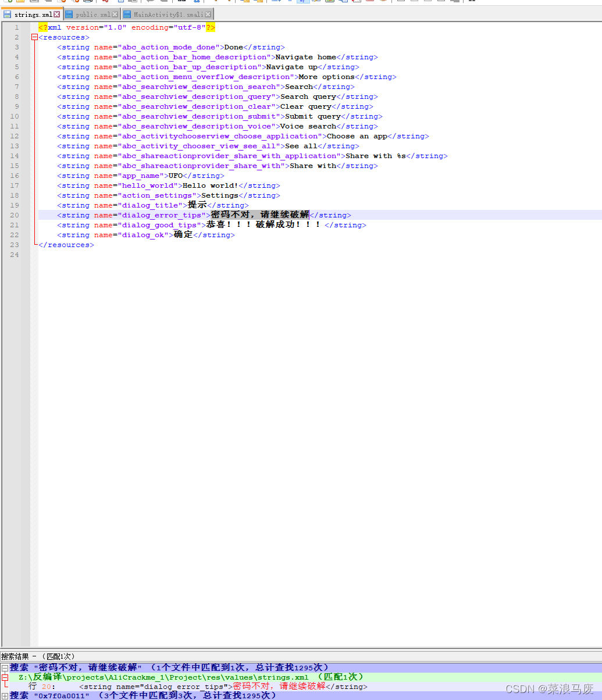The width and height of the screenshot is (602, 700).
Task: Click the 'Search query' string value
Action: (x=308, y=97)
